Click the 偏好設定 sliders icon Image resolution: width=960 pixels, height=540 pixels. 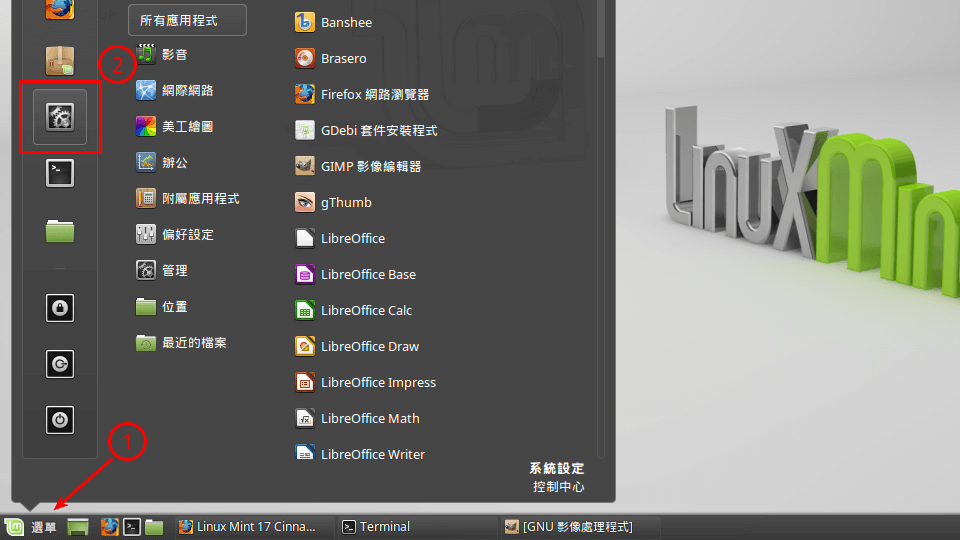pos(146,234)
